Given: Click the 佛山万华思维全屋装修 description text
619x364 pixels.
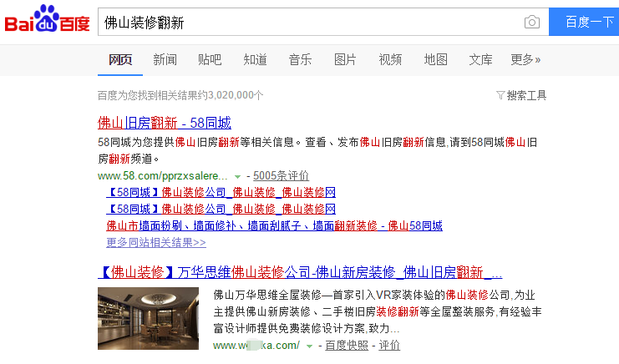Looking at the screenshot, I should (x=378, y=311).
